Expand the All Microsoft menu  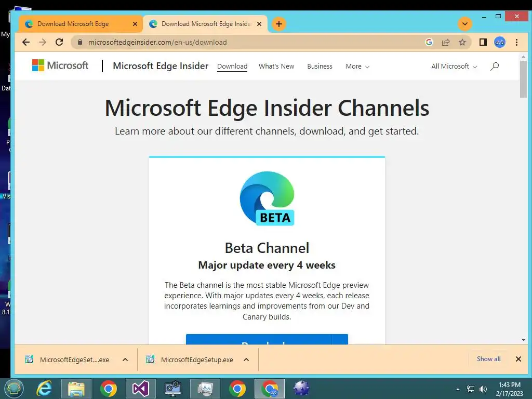click(x=454, y=66)
